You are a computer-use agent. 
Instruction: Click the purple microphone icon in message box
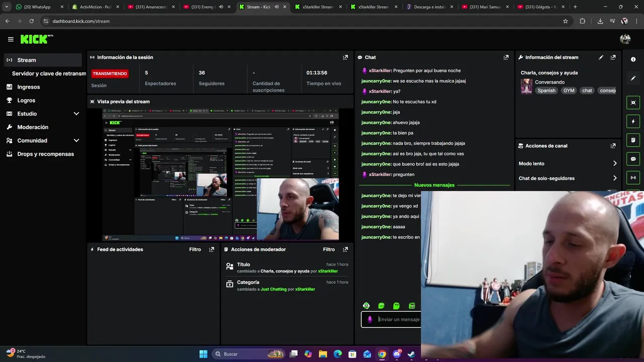370,319
